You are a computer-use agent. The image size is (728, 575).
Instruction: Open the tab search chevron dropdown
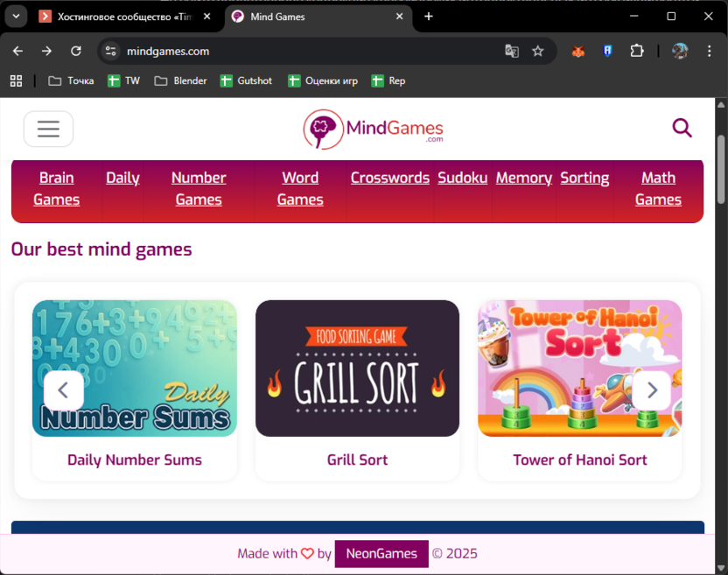click(15, 16)
